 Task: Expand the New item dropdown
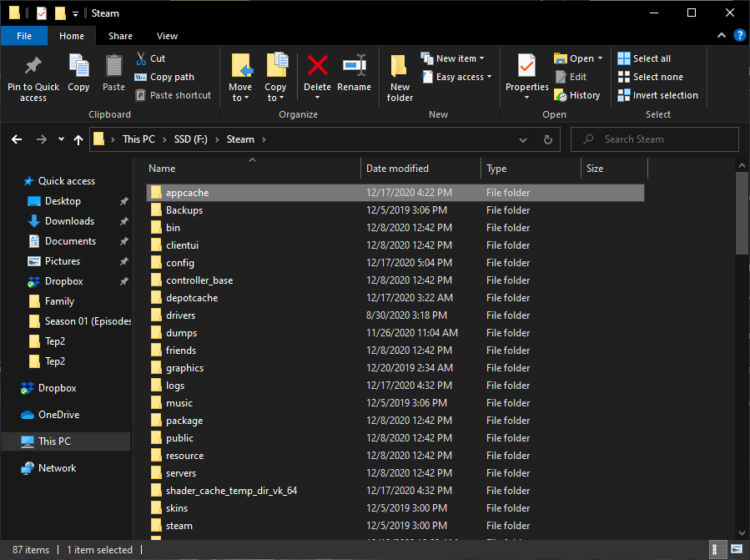click(x=456, y=58)
